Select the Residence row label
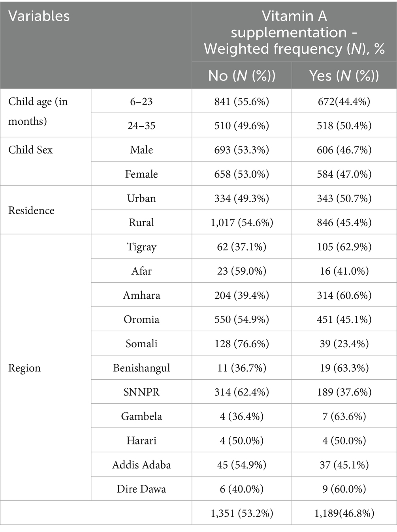 pyautogui.click(x=31, y=210)
